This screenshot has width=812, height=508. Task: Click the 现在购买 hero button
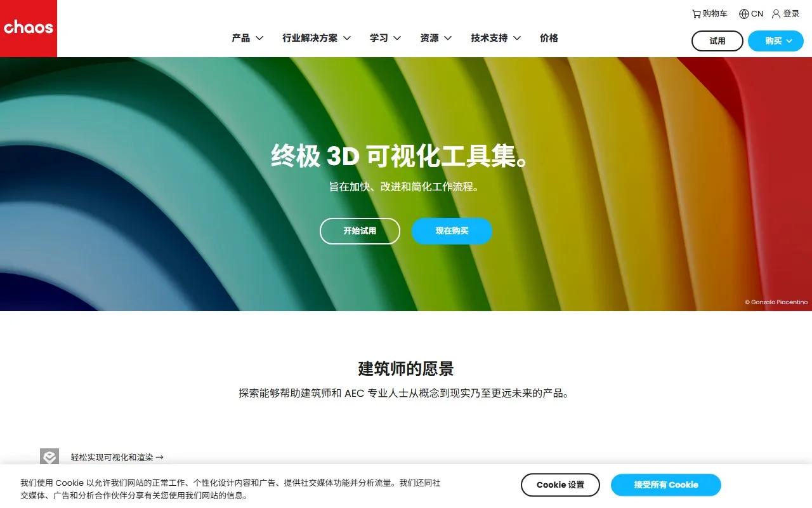pos(452,231)
